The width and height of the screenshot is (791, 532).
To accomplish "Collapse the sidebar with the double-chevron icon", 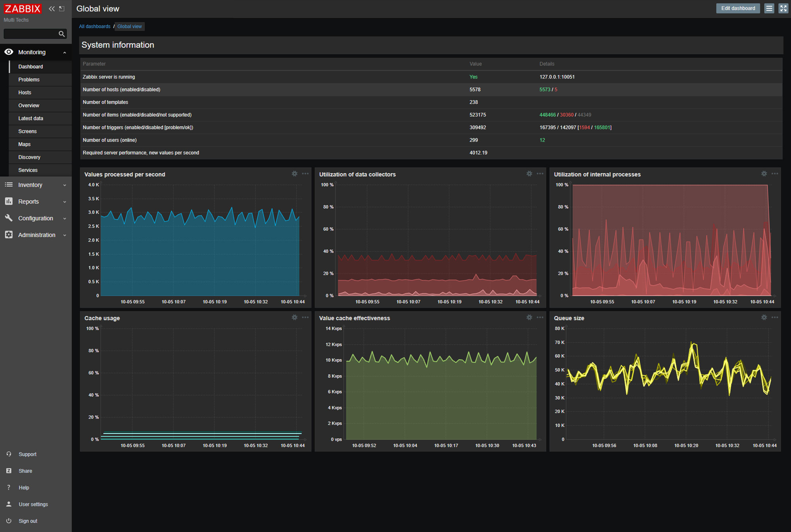I will tap(52, 8).
